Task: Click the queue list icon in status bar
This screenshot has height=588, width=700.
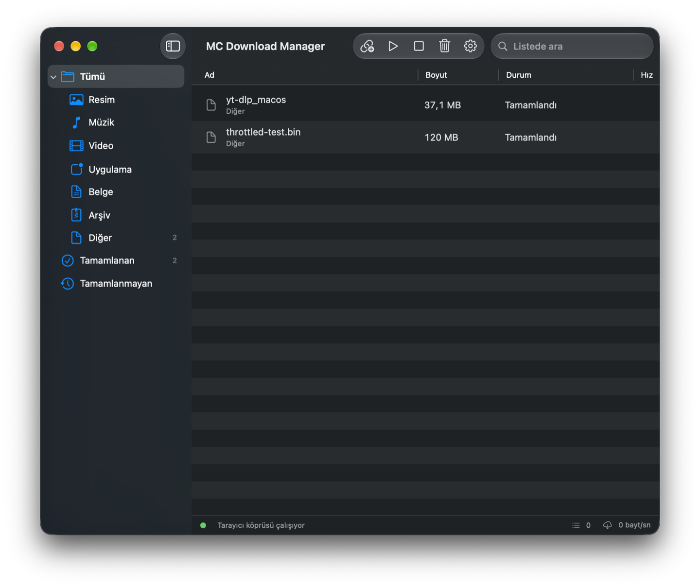Action: [576, 525]
